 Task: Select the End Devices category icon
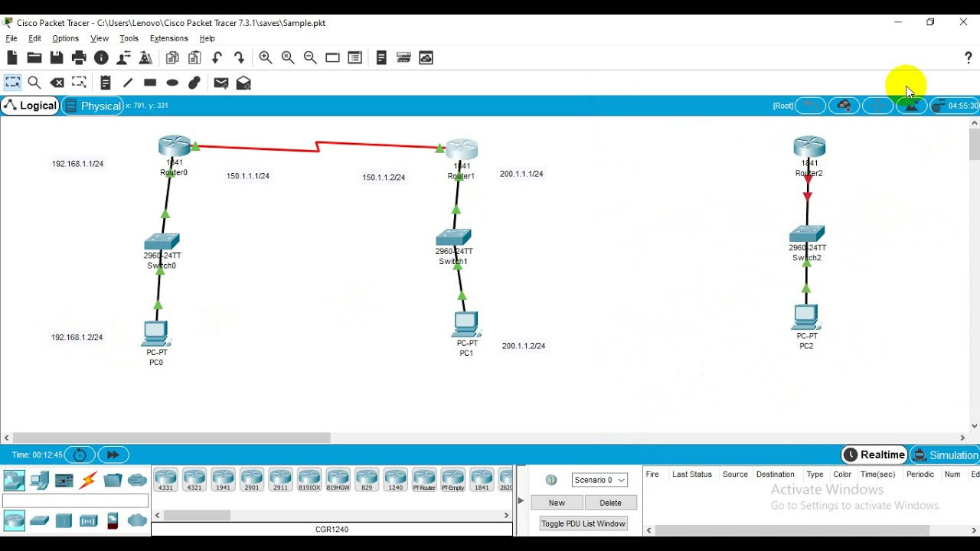(40, 480)
